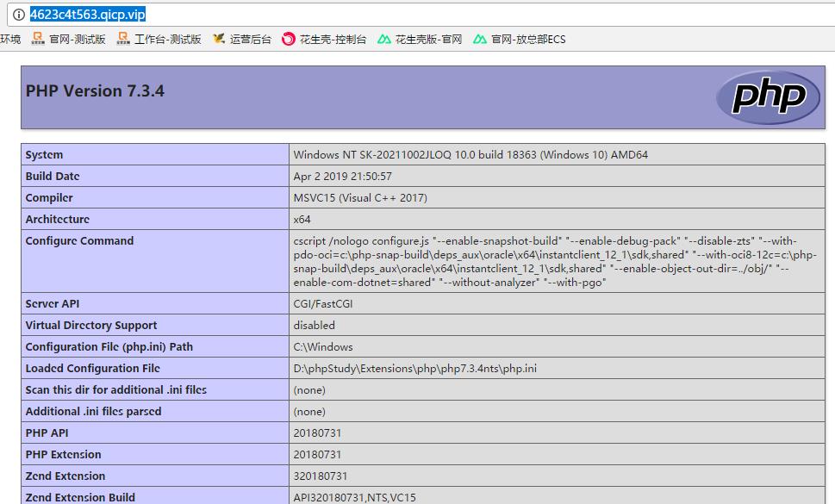
Task: Click (none) in Additional .ini files row
Action: (x=309, y=412)
